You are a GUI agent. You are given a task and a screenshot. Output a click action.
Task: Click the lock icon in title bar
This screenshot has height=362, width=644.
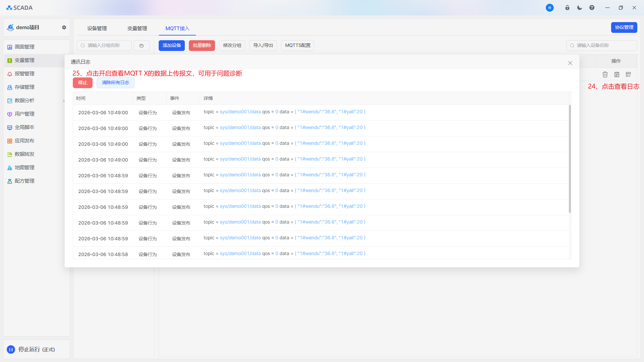(568, 8)
